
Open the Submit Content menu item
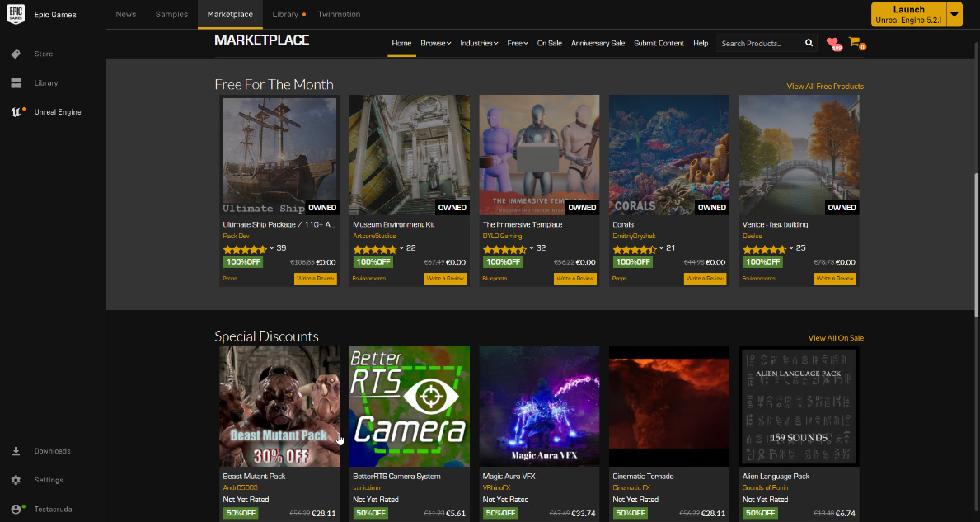[x=659, y=43]
